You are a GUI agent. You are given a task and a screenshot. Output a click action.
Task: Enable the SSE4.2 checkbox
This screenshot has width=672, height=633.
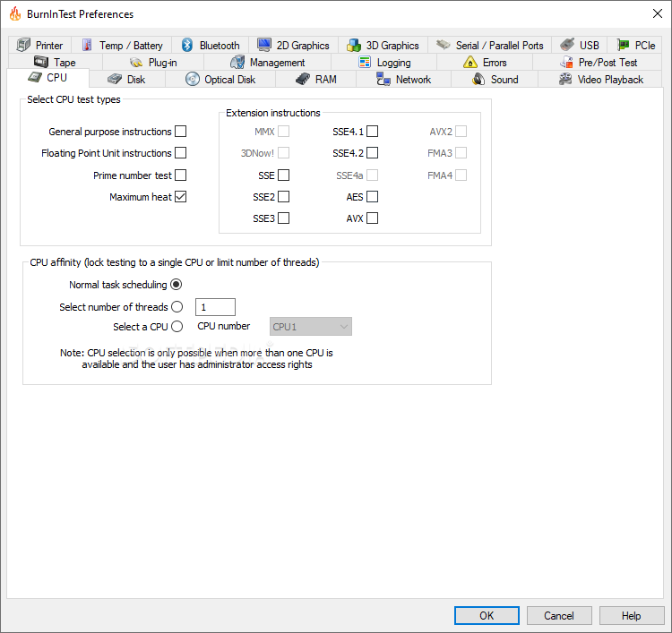click(373, 152)
